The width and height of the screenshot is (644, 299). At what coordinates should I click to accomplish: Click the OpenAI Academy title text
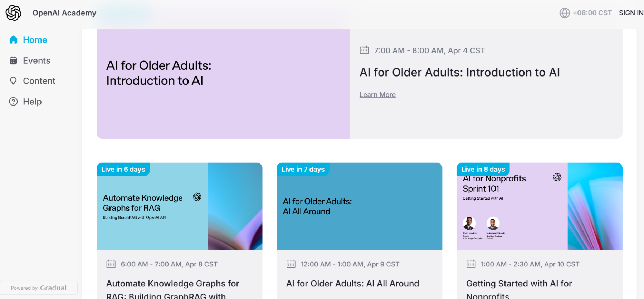(x=64, y=13)
